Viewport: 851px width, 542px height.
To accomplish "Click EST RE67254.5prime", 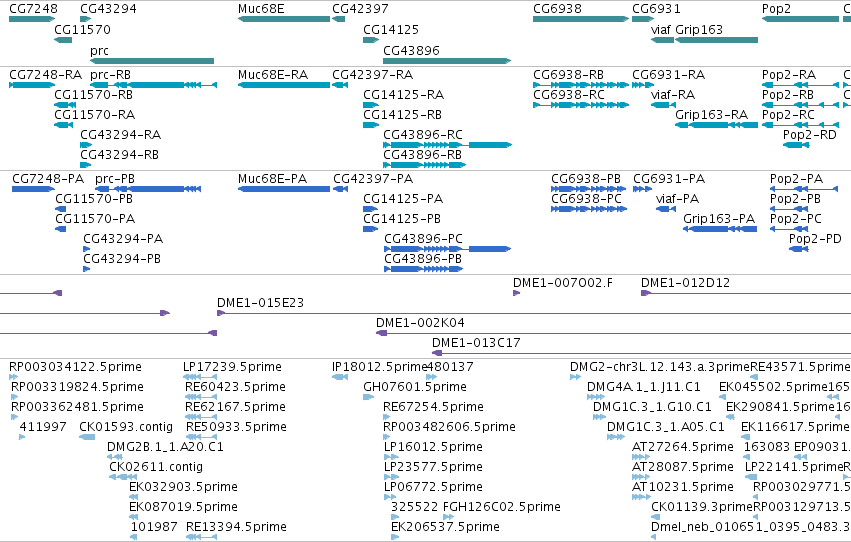I will (x=386, y=417).
